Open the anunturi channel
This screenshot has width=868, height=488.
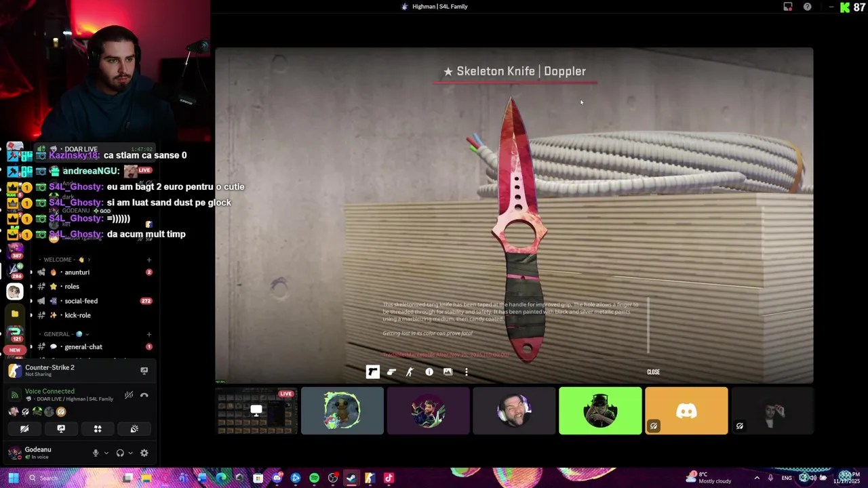coord(95,272)
